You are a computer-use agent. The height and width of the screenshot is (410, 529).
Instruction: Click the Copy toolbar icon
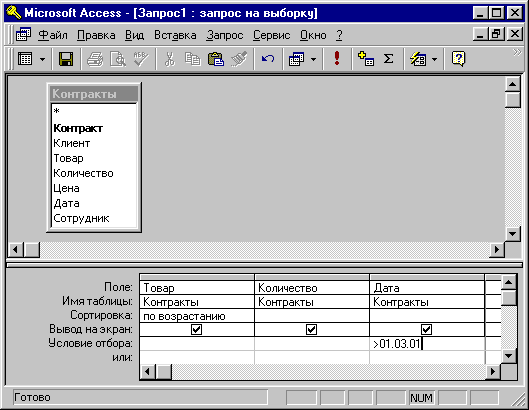point(193,59)
